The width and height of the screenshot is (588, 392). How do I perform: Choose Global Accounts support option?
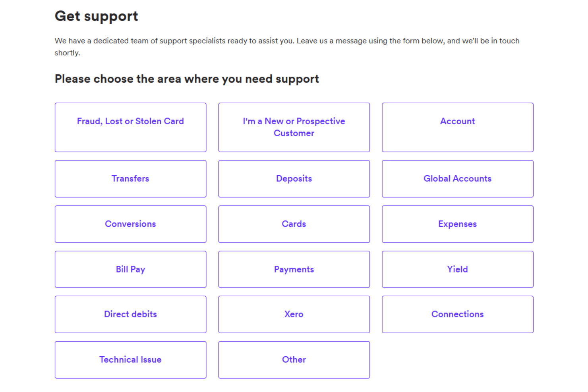coord(458,179)
